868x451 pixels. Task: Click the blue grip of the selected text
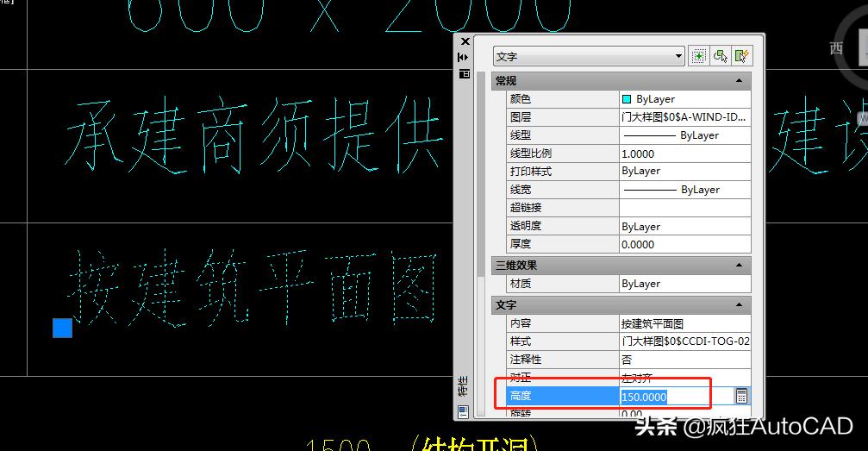tap(63, 328)
